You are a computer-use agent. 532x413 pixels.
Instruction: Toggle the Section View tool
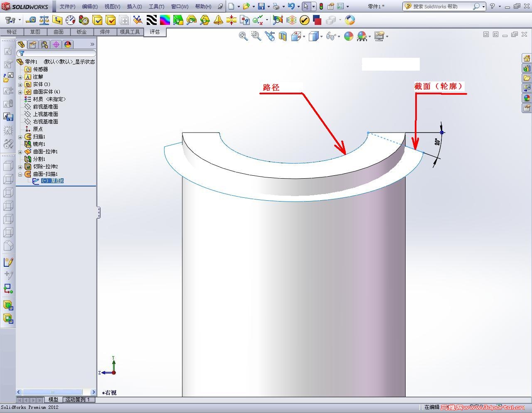[283, 36]
